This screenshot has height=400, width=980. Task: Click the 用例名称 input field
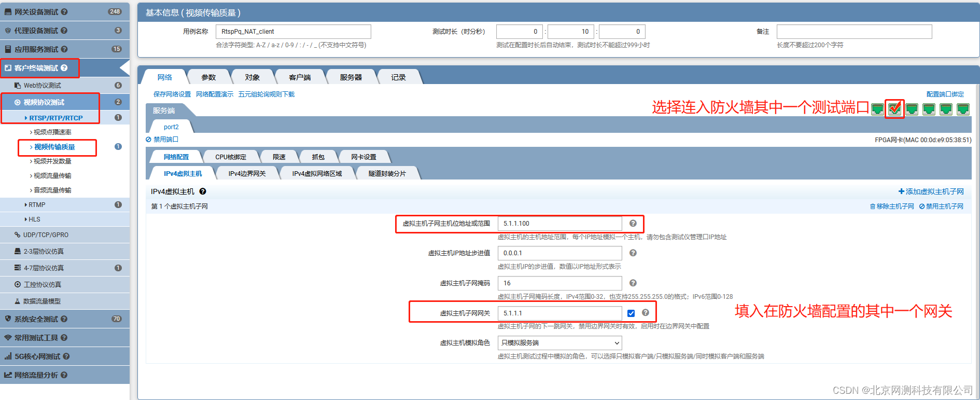point(293,32)
